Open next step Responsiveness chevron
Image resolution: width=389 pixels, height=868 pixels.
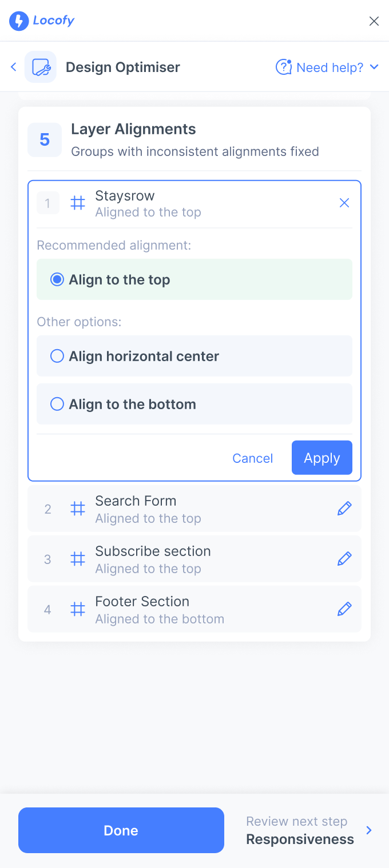click(x=369, y=830)
